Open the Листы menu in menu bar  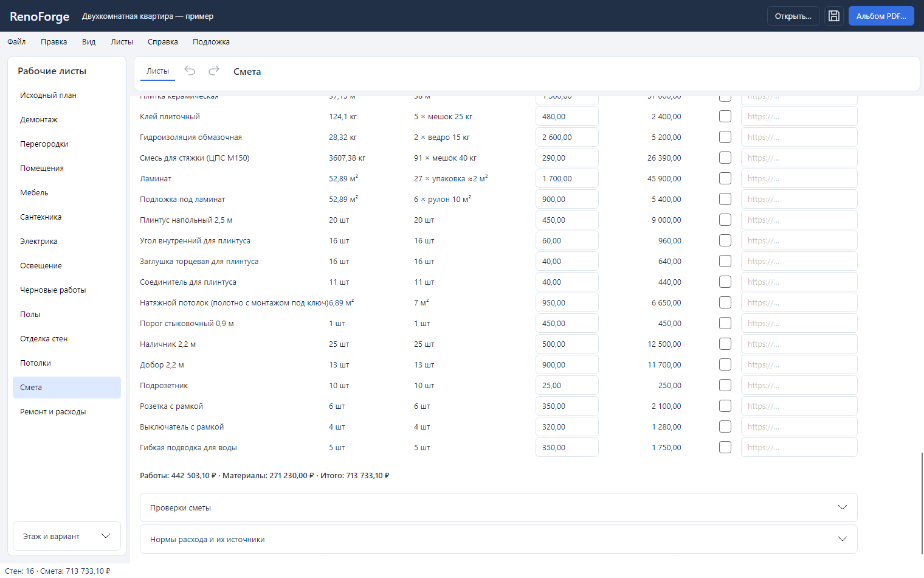pos(122,42)
